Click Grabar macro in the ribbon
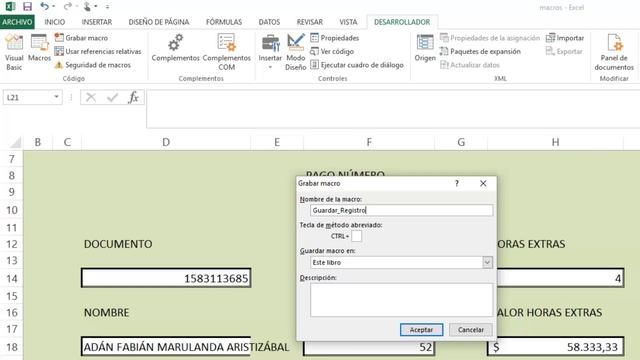Image resolution: width=640 pixels, height=360 pixels. pos(82,38)
